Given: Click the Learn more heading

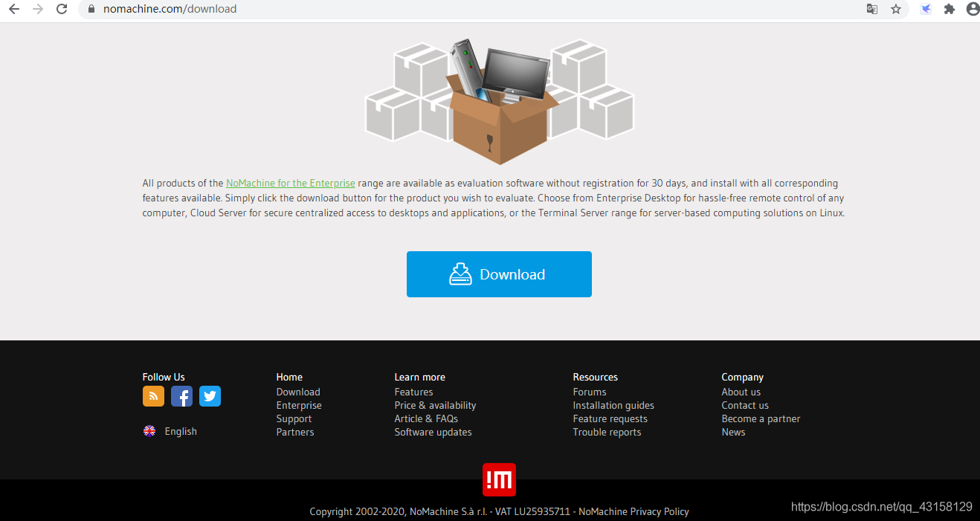Looking at the screenshot, I should click(419, 377).
